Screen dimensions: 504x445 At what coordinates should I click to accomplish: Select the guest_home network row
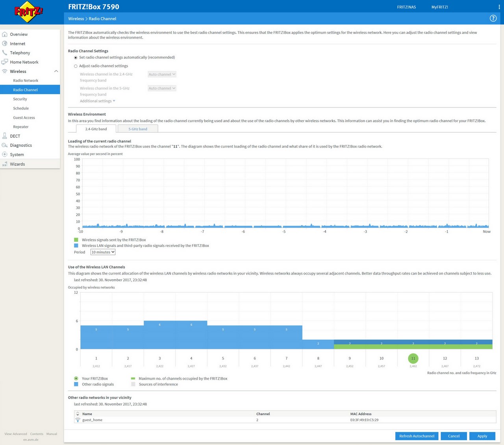pos(285,420)
